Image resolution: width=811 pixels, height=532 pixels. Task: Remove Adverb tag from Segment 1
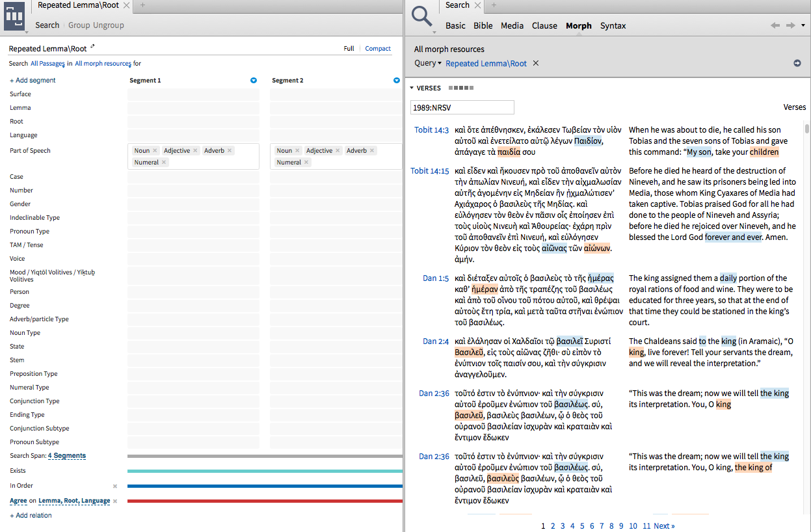pos(230,151)
